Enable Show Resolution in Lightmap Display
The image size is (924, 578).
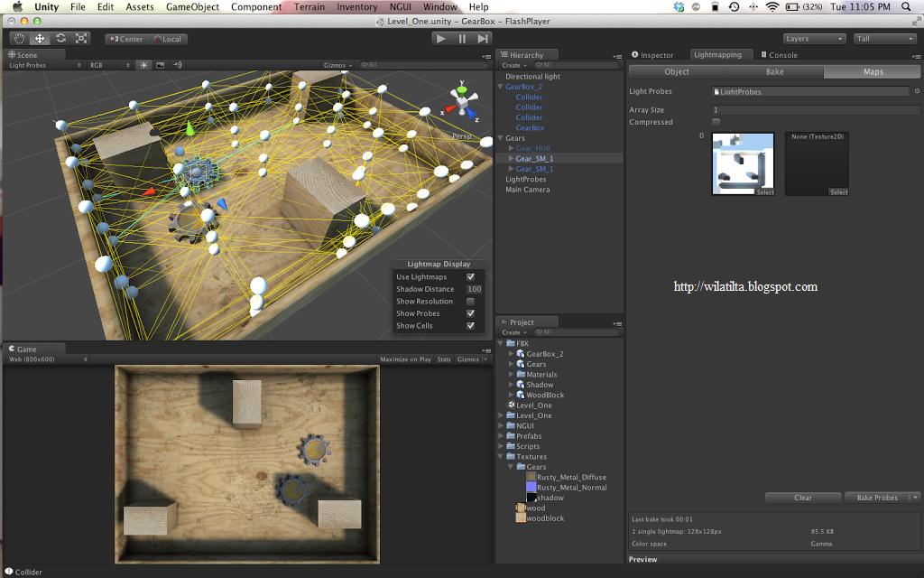(x=469, y=301)
